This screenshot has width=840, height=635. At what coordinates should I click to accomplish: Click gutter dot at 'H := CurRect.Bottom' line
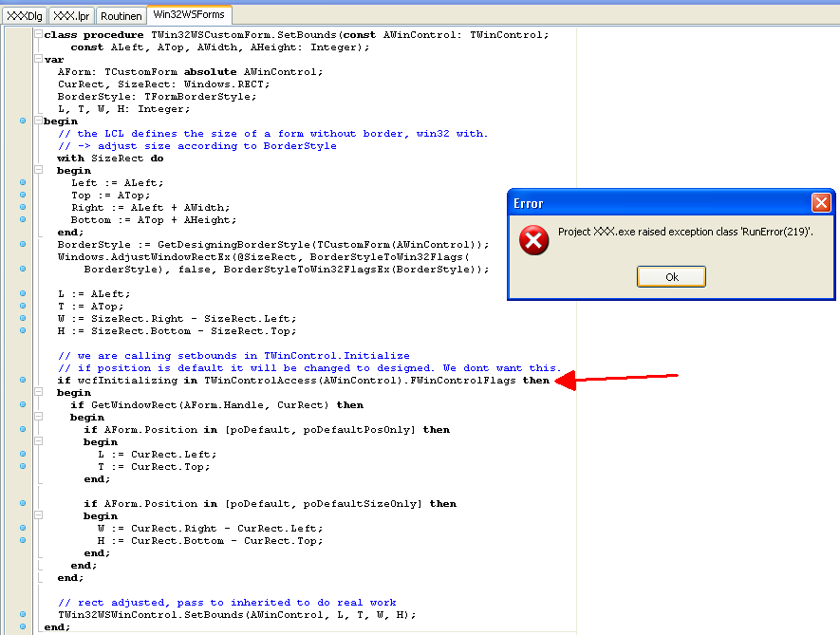(23, 541)
